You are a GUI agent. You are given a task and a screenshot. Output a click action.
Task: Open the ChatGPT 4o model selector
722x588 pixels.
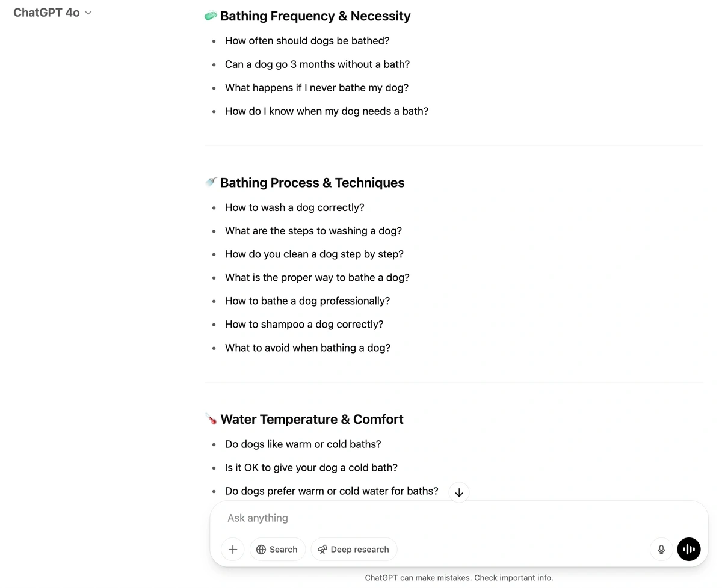[52, 13]
